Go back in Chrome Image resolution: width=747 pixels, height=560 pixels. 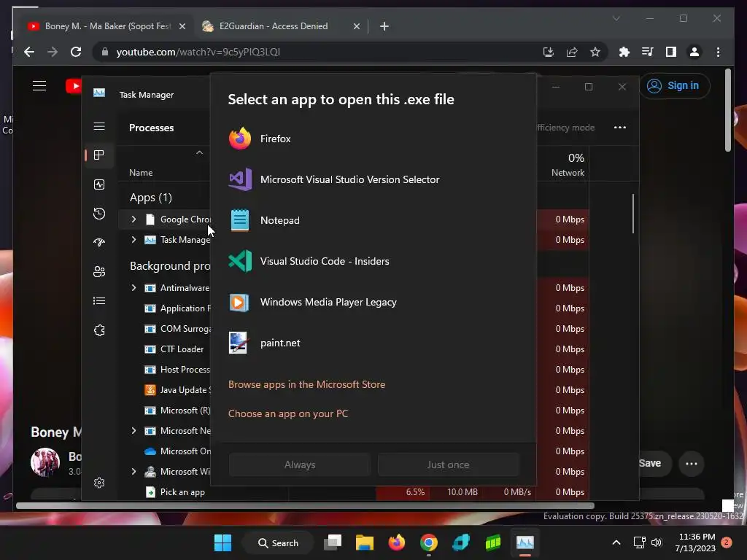tap(29, 52)
